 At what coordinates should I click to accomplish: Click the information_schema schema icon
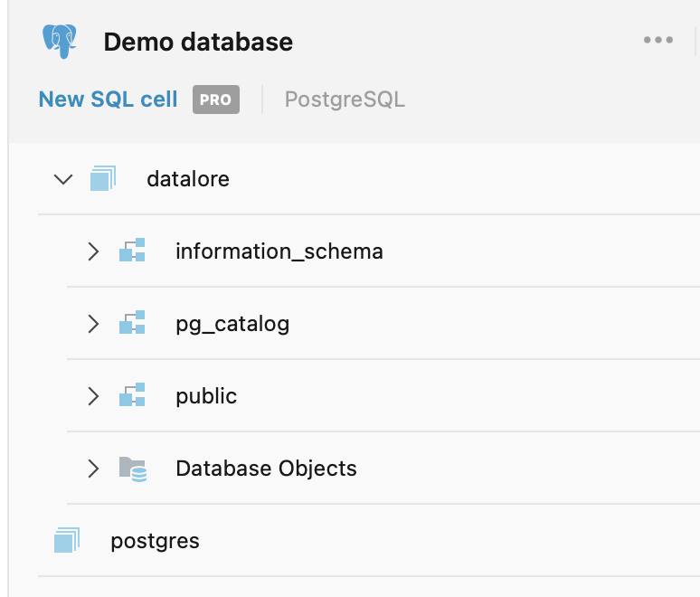[x=132, y=250]
